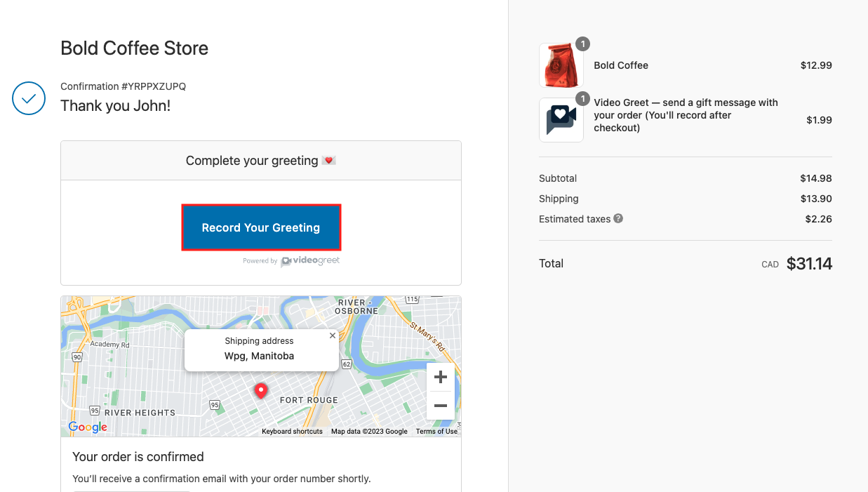This screenshot has height=492, width=868.
Task: Click the Map data ©2023 Google text
Action: (x=369, y=432)
